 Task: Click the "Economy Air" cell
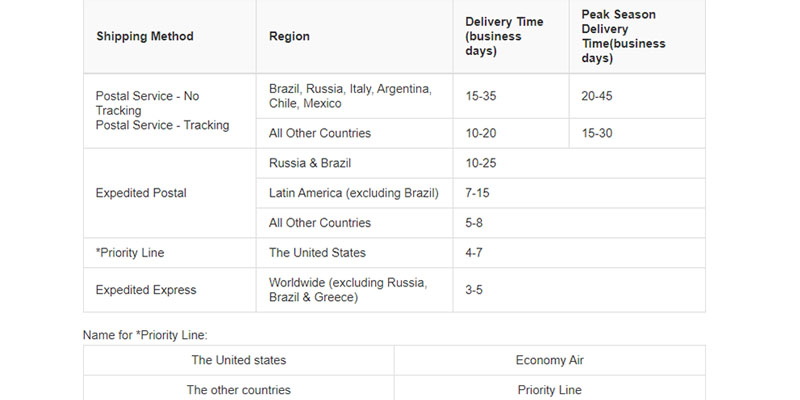point(549,360)
